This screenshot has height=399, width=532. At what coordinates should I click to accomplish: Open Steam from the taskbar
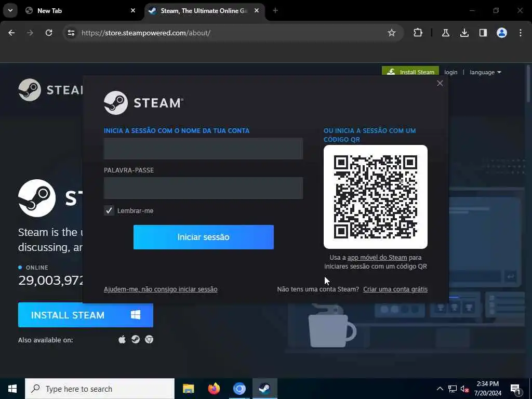click(264, 389)
